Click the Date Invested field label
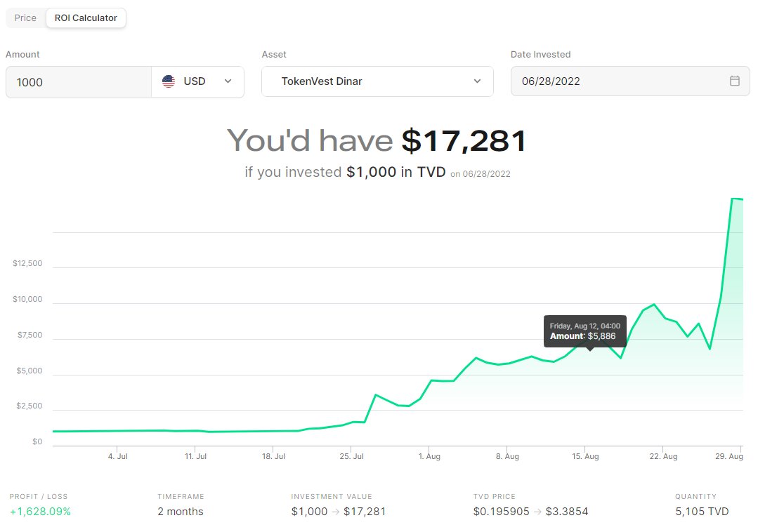 point(540,55)
